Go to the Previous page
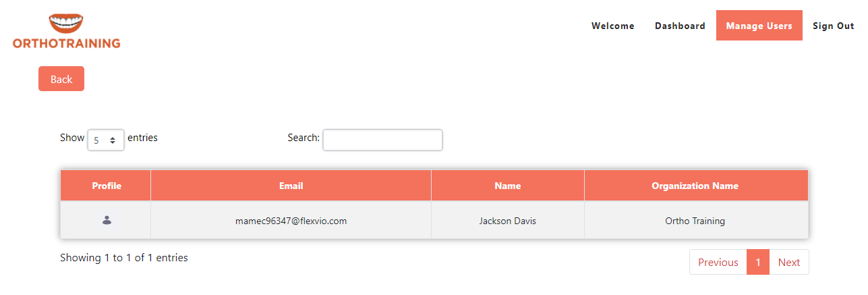 (x=718, y=263)
